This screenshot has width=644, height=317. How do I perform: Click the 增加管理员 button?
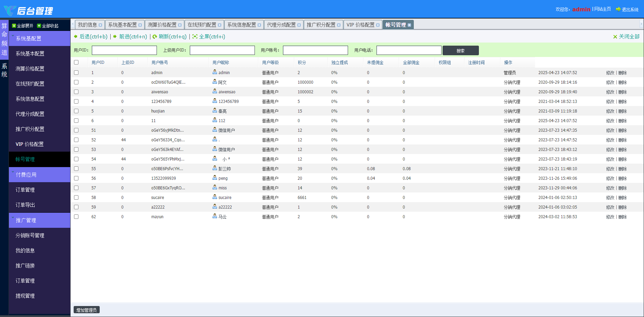[86, 310]
